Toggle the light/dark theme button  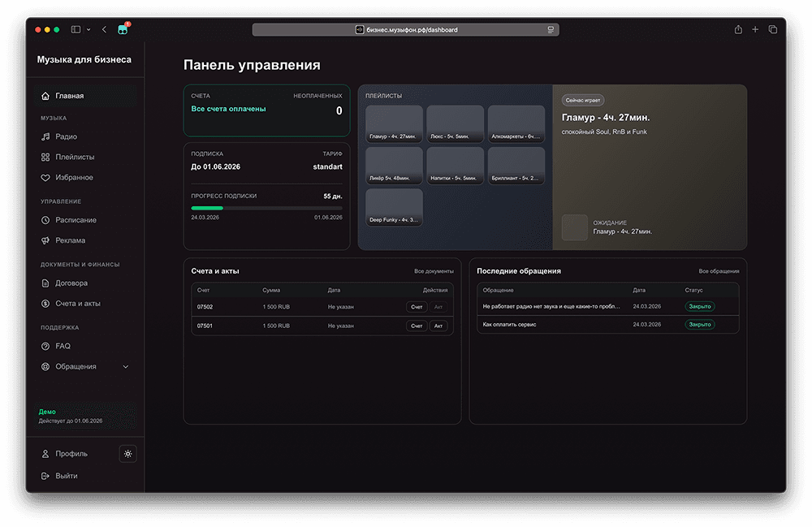coord(127,454)
